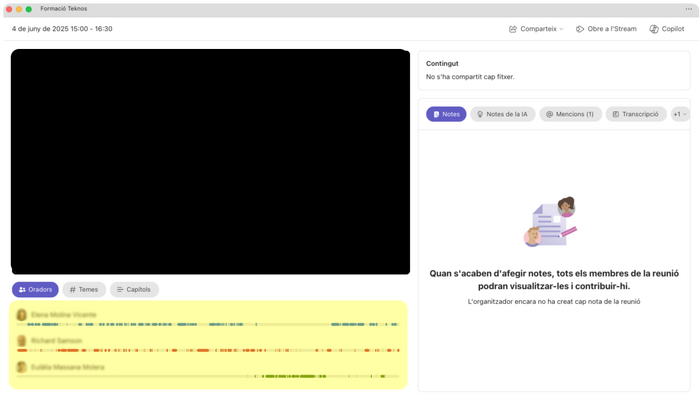700x403 pixels.
Task: Click the hashtag Temes icon
Action: [73, 290]
